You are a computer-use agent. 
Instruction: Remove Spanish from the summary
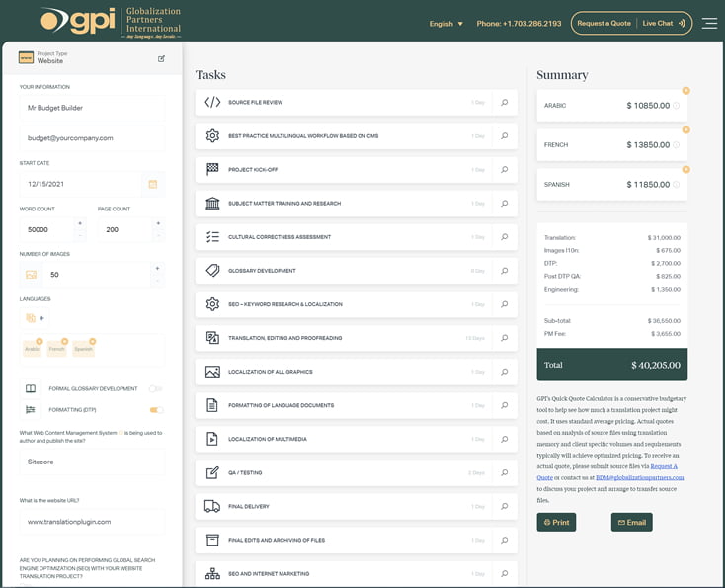point(686,169)
